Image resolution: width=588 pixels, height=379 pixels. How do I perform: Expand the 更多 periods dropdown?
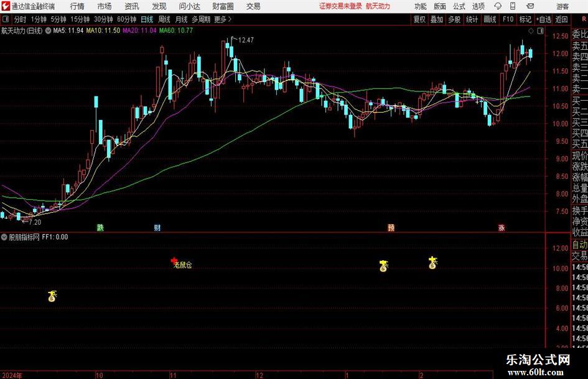tap(223, 19)
